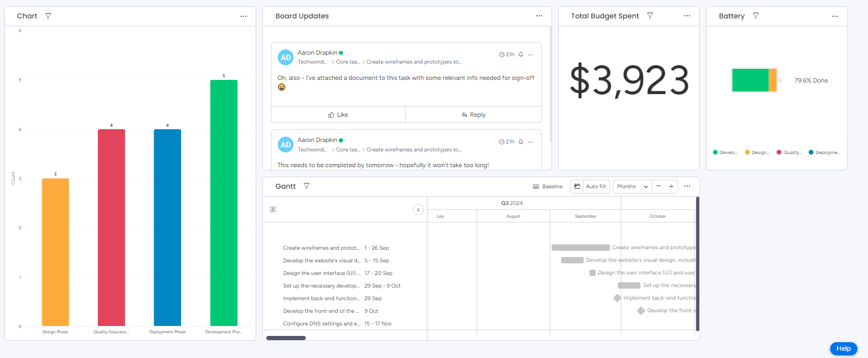The image size is (868, 358).
Task: Click the Create wireframes Gantt timeline bar
Action: (581, 248)
